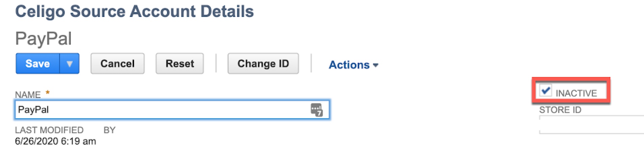Screen dimensions: 644x152
Task: Click into the Store ID field
Action: 591,125
